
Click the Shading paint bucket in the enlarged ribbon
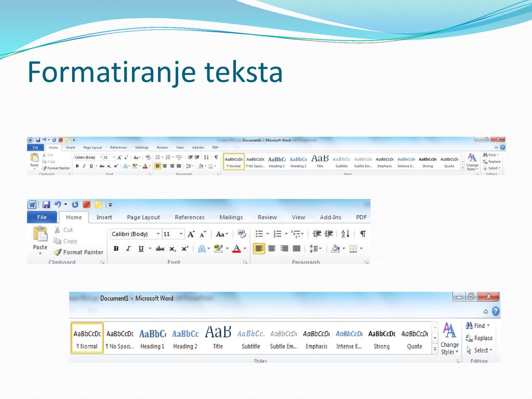[x=336, y=249]
